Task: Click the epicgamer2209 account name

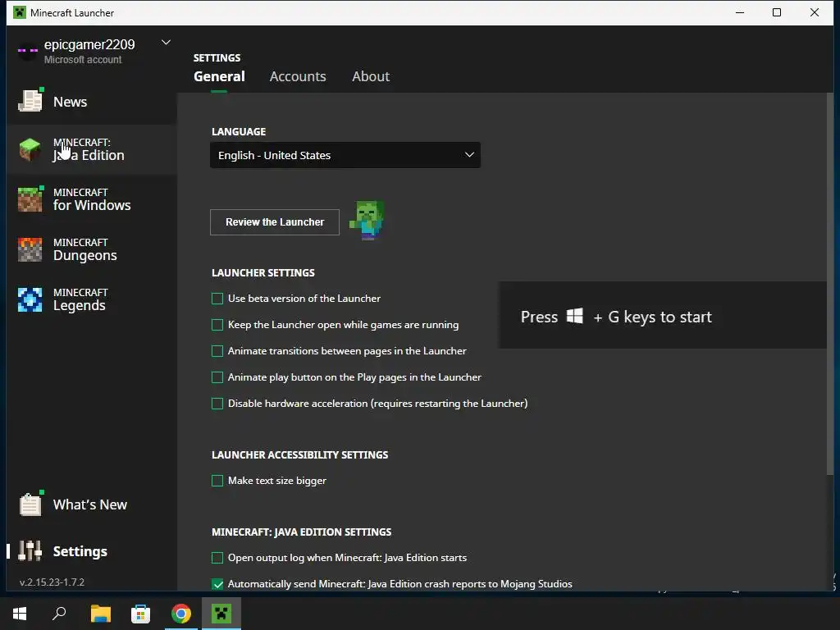Action: click(x=89, y=44)
